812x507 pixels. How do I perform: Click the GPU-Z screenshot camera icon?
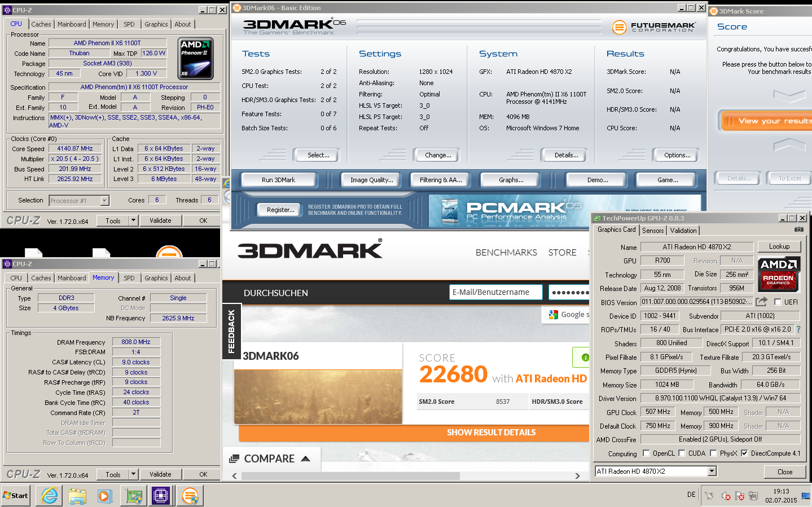tap(798, 230)
